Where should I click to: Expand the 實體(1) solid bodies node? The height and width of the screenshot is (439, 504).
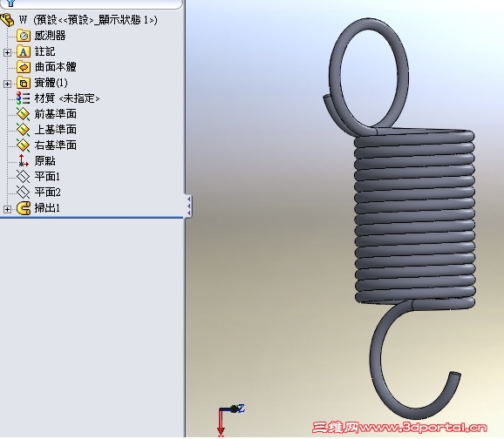7,84
